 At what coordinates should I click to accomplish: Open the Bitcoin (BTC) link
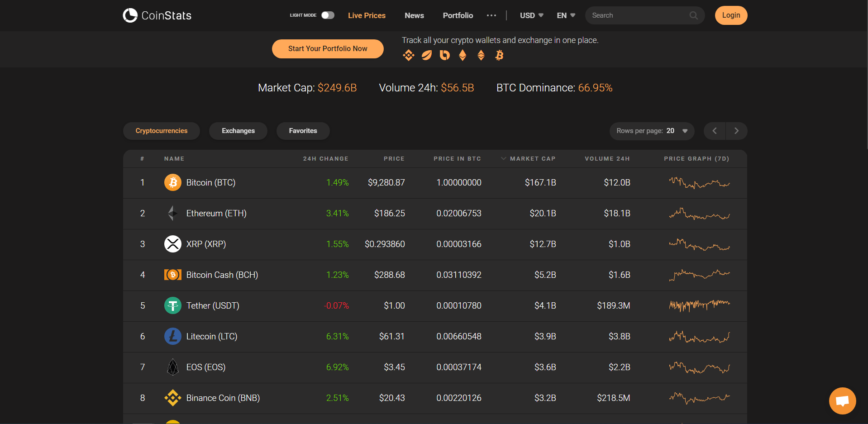coord(211,182)
